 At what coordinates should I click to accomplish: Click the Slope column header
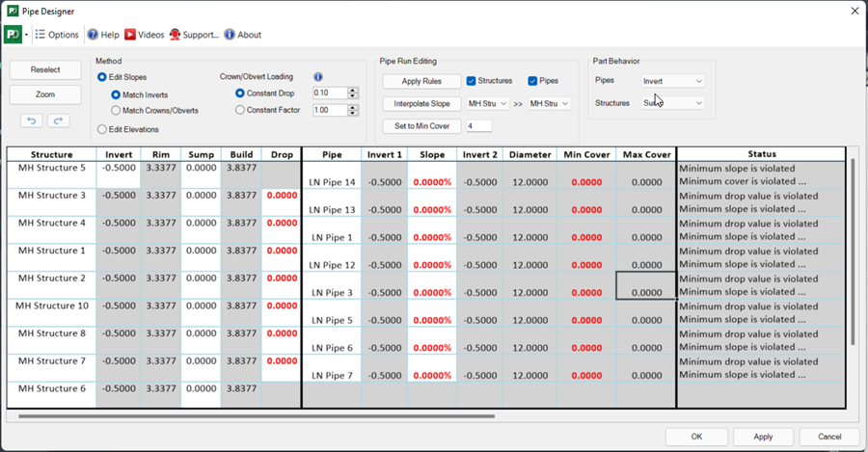432,154
